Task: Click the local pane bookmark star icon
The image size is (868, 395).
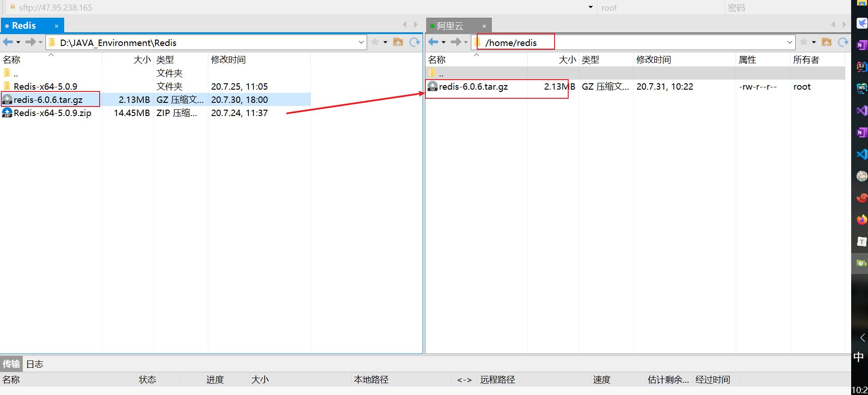Action: pos(375,42)
